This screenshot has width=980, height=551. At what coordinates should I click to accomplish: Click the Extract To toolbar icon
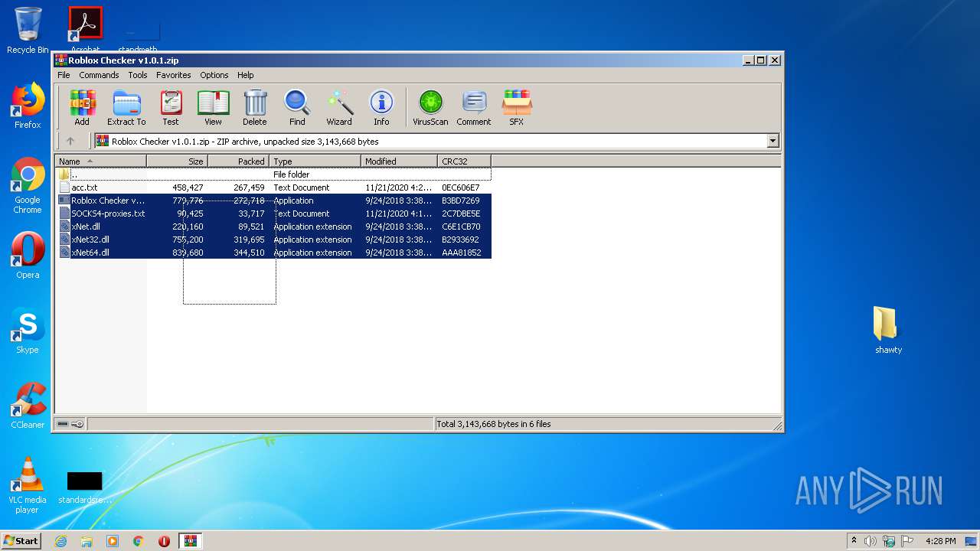(126, 108)
